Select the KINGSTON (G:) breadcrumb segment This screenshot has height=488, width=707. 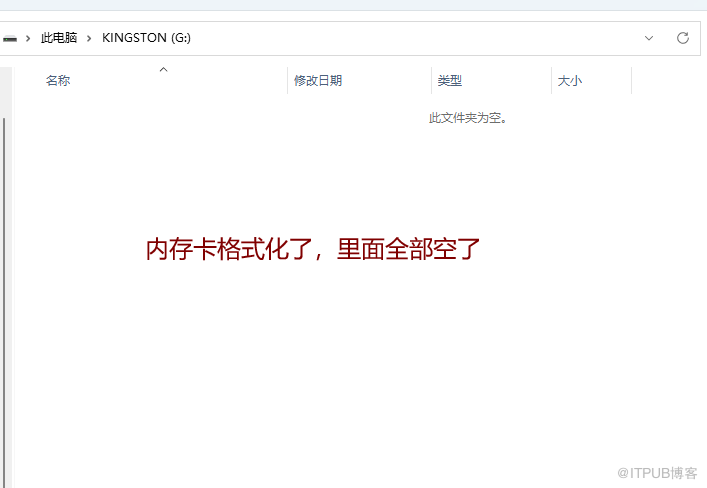click(x=146, y=38)
